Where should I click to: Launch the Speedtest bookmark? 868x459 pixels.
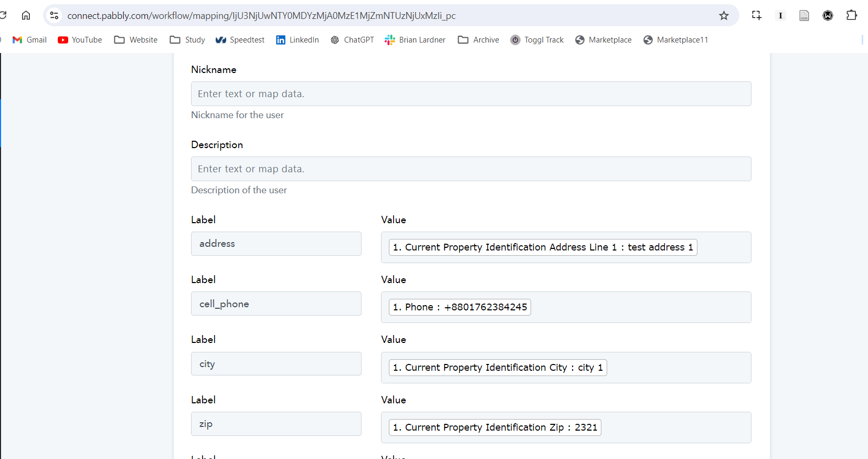(240, 40)
